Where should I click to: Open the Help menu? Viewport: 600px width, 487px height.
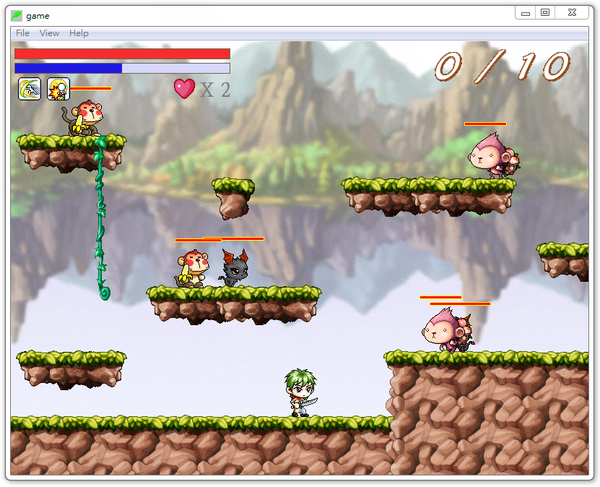79,33
